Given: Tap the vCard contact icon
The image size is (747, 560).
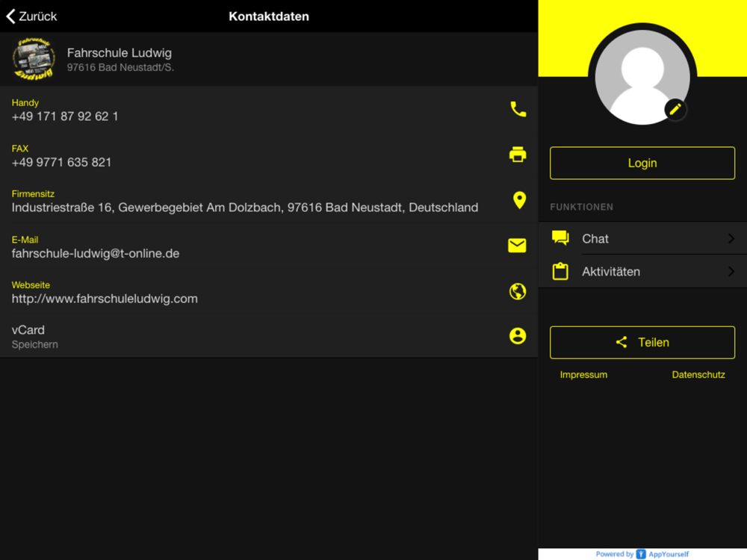Looking at the screenshot, I should 518,336.
